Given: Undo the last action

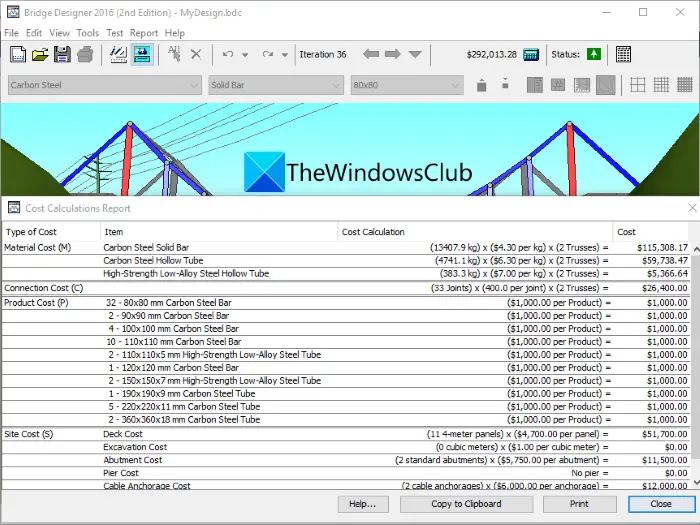Looking at the screenshot, I should [x=228, y=54].
